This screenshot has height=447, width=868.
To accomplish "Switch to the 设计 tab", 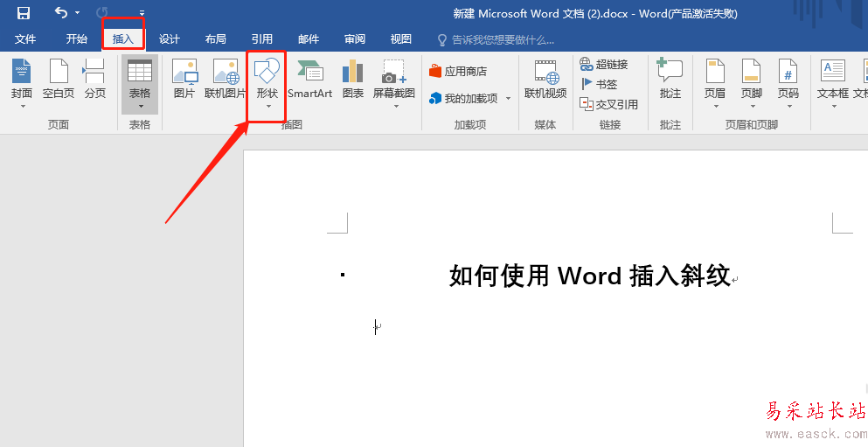I will 169,38.
